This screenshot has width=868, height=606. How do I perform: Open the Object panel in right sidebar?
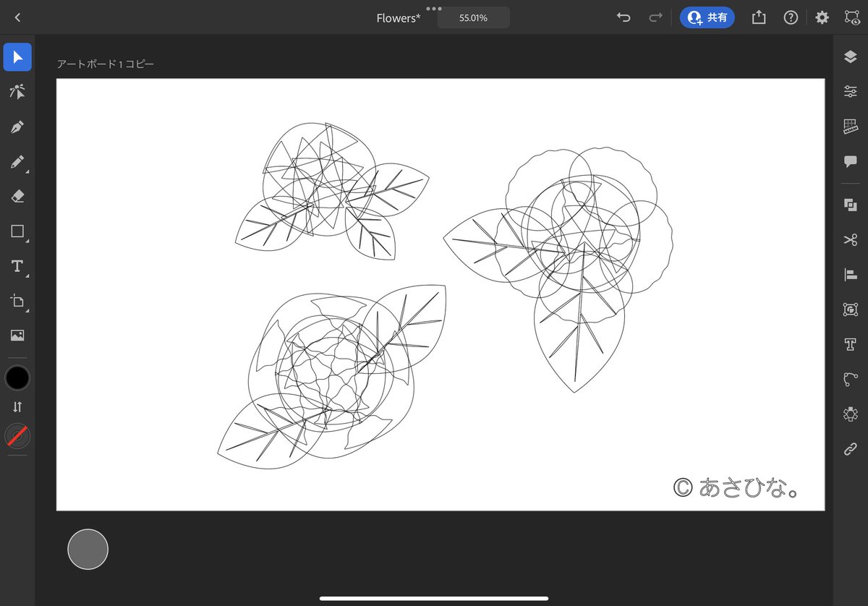point(851,309)
